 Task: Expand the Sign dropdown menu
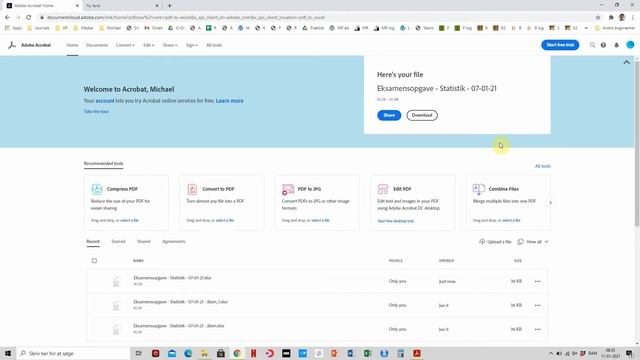191,45
